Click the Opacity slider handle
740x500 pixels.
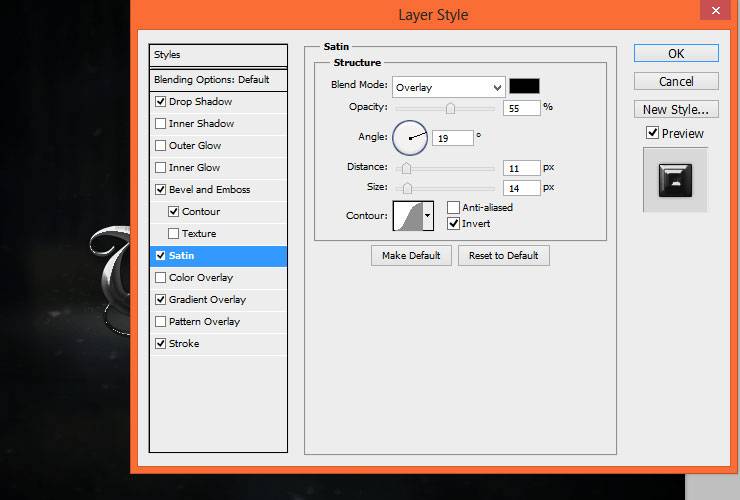450,109
